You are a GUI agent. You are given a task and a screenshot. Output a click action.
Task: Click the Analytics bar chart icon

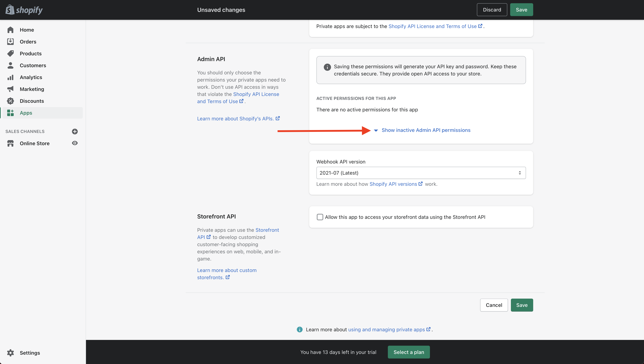pos(10,77)
